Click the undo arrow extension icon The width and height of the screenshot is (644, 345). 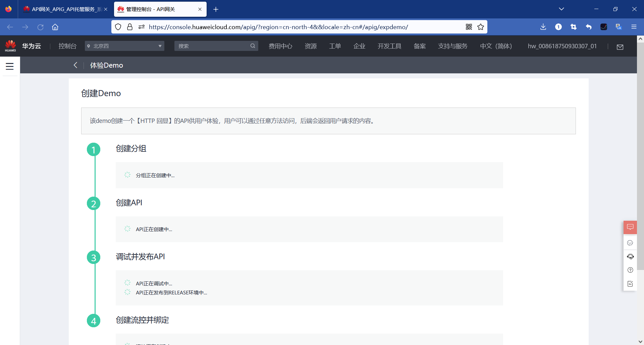click(589, 27)
